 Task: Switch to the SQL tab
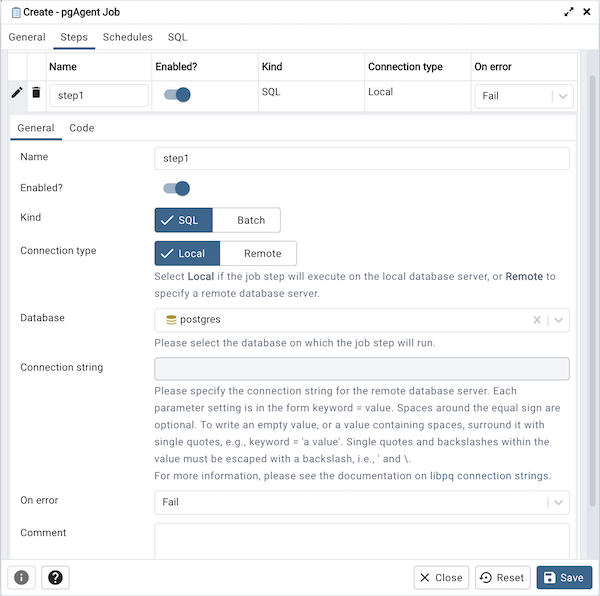pos(177,37)
